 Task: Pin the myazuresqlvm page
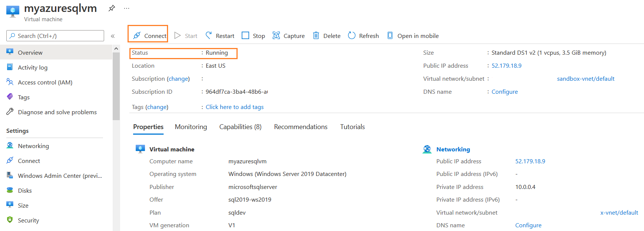[x=112, y=8]
